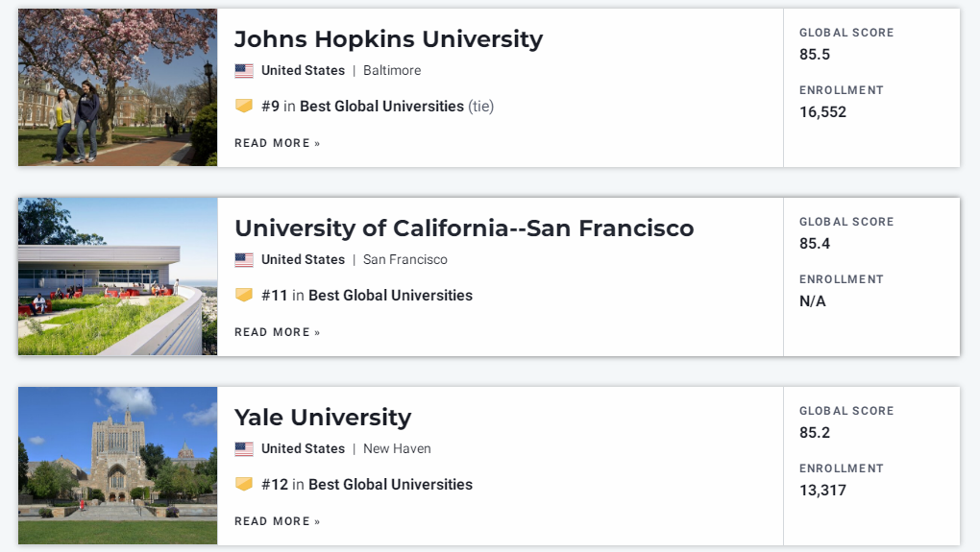Click the UCSF rooftop garden photo
This screenshot has width=980, height=552.
point(117,276)
